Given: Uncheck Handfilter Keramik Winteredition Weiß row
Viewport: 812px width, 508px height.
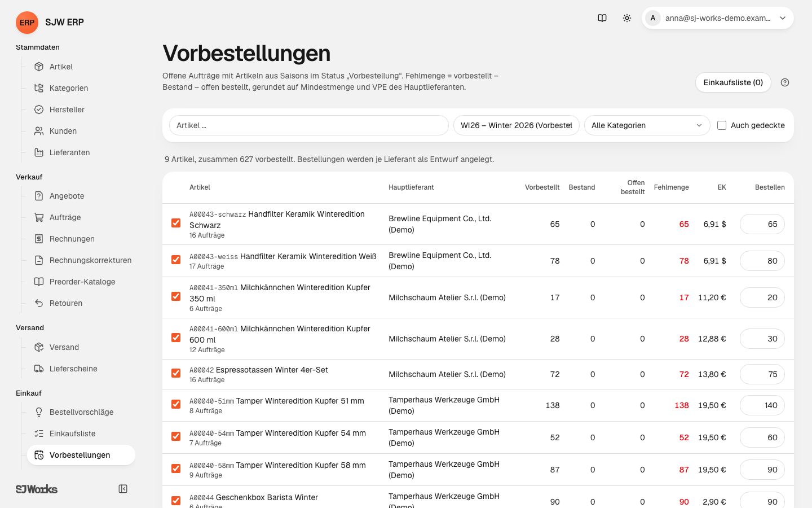Looking at the screenshot, I should [x=176, y=260].
